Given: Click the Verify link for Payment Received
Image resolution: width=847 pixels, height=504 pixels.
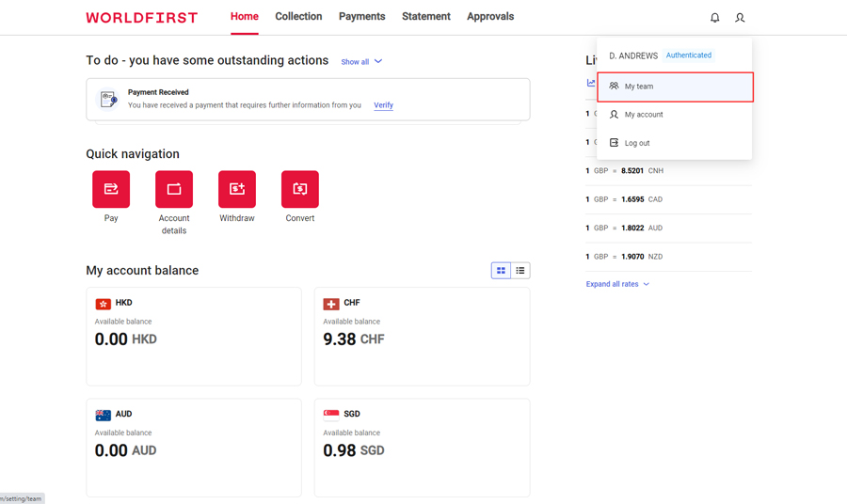Looking at the screenshot, I should 383,105.
